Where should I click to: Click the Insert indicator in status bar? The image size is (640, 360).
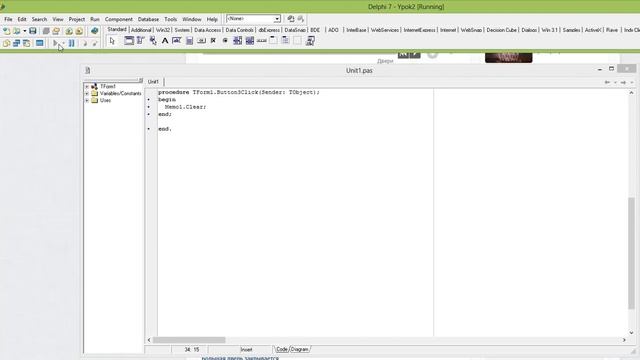click(x=246, y=350)
